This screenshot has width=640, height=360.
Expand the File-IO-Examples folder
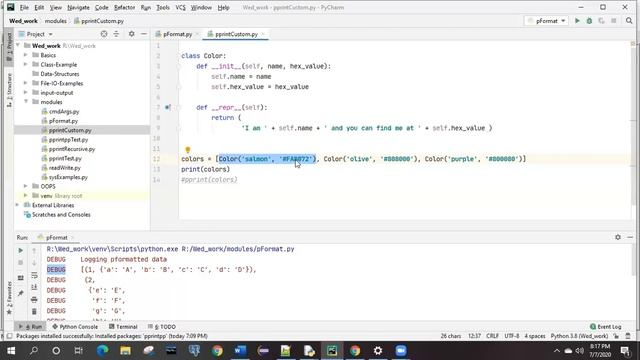pos(26,83)
